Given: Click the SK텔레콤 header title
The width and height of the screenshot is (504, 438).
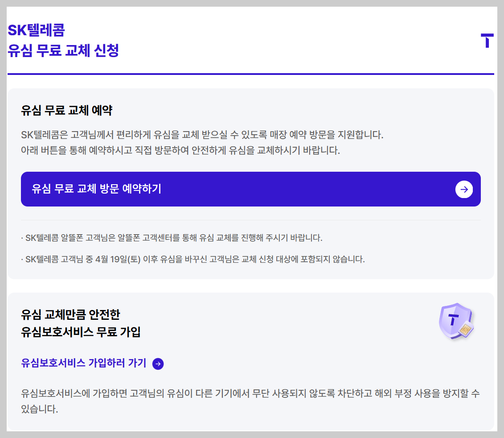Looking at the screenshot, I should [x=37, y=30].
